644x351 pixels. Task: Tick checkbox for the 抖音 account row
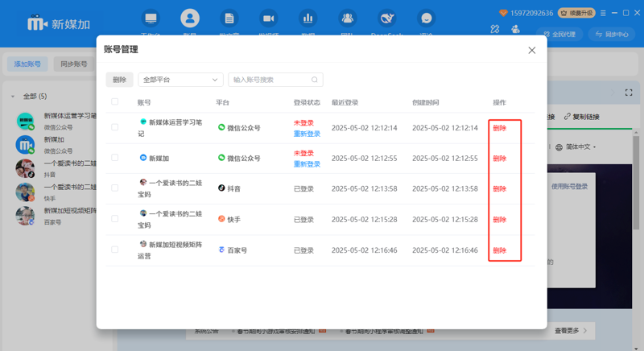tap(114, 188)
